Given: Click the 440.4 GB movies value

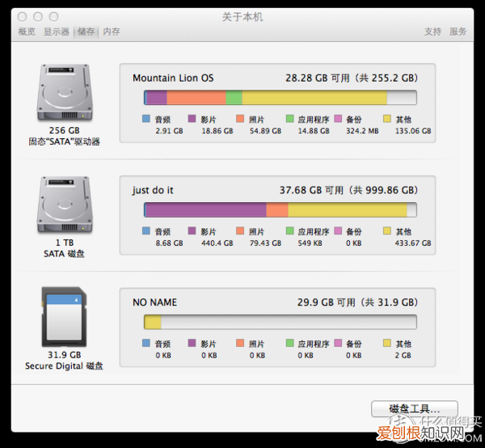Looking at the screenshot, I should (x=217, y=243).
